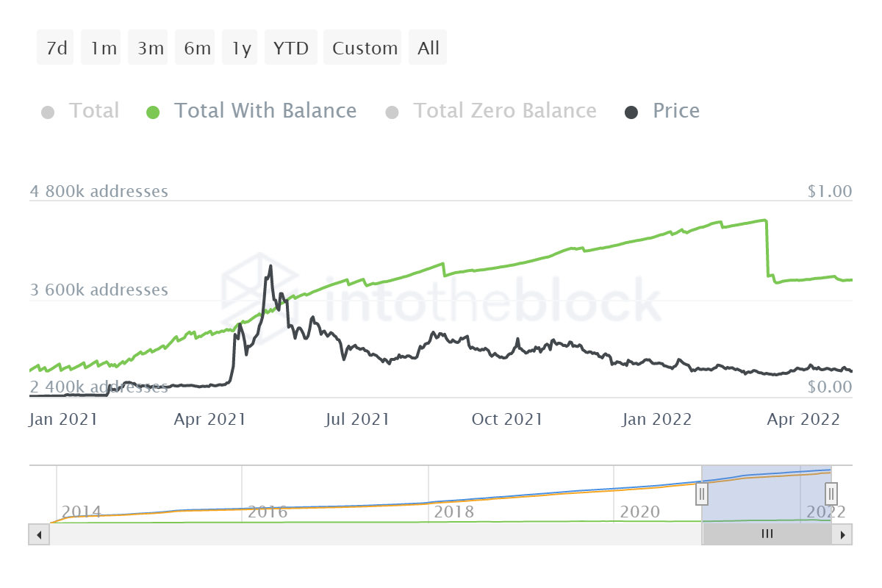
Task: Grab the right navigator range handle
Action: 831,493
